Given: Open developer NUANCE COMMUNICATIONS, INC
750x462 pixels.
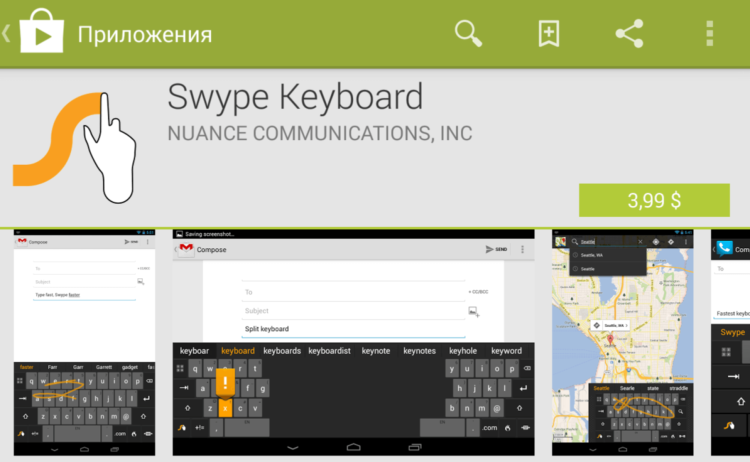Looking at the screenshot, I should (320, 133).
